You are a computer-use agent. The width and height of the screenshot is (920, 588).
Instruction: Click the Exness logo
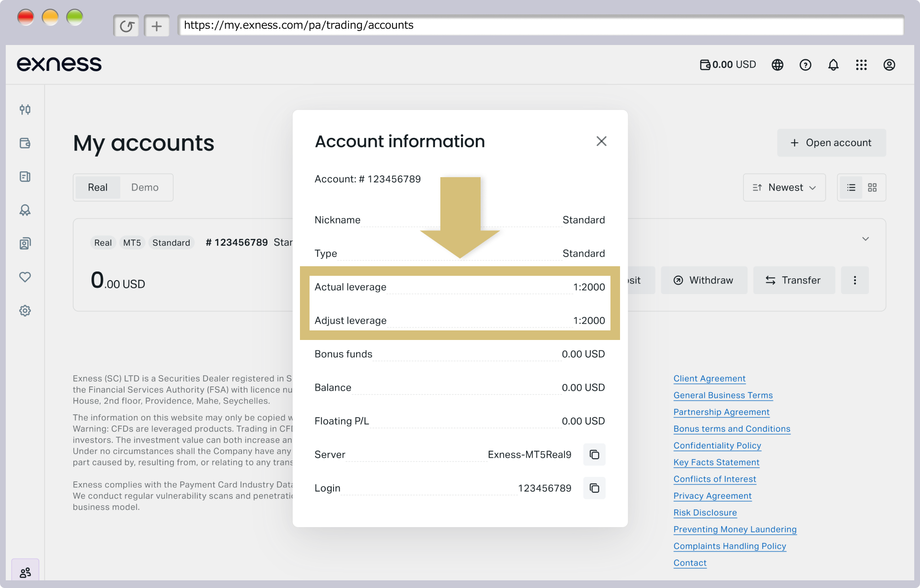pos(59,64)
